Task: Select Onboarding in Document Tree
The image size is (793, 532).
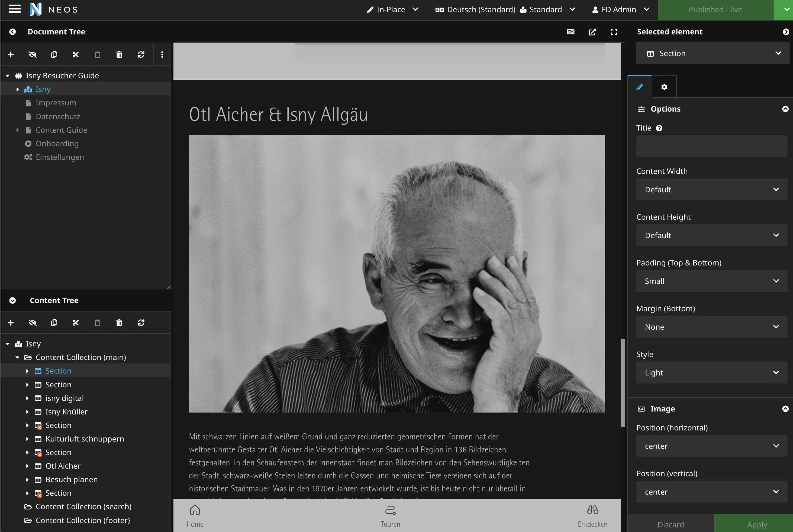Action: 57,144
